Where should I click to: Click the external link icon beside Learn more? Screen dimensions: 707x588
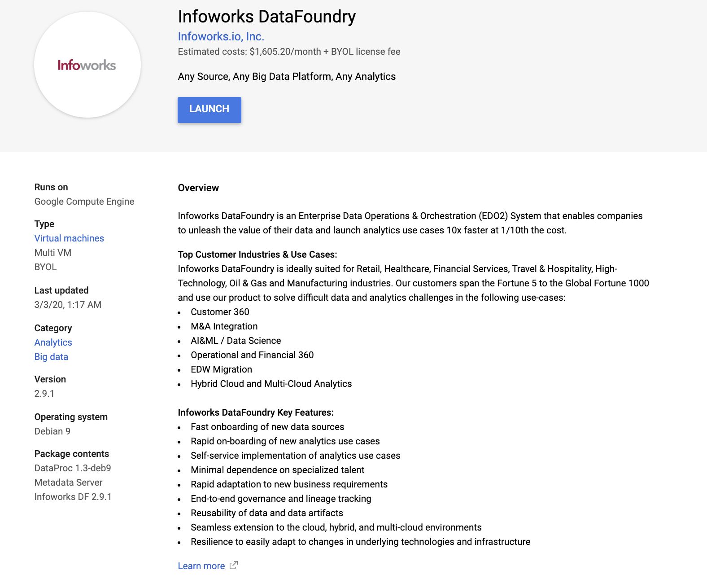pos(233,566)
